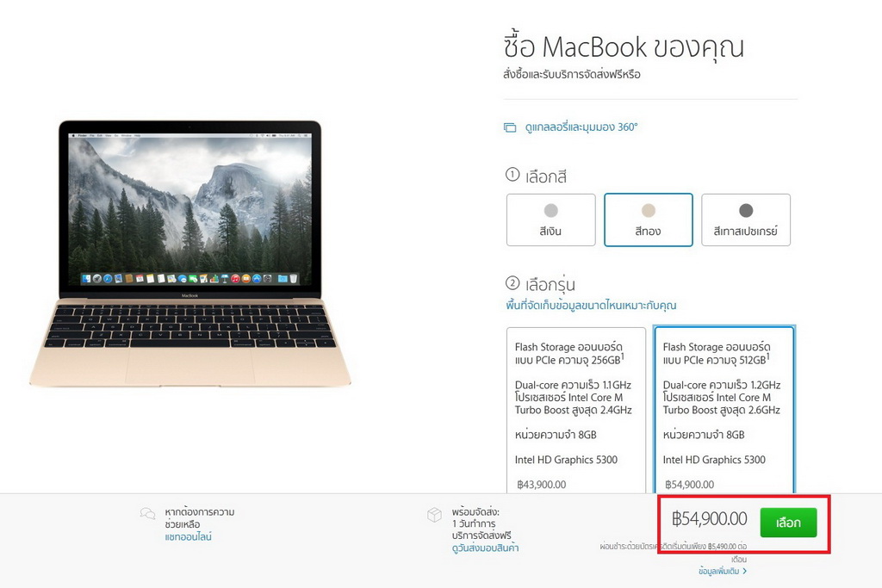This screenshot has width=882, height=588.
Task: Choose the 256GB 1.1GHz model card
Action: 576,411
